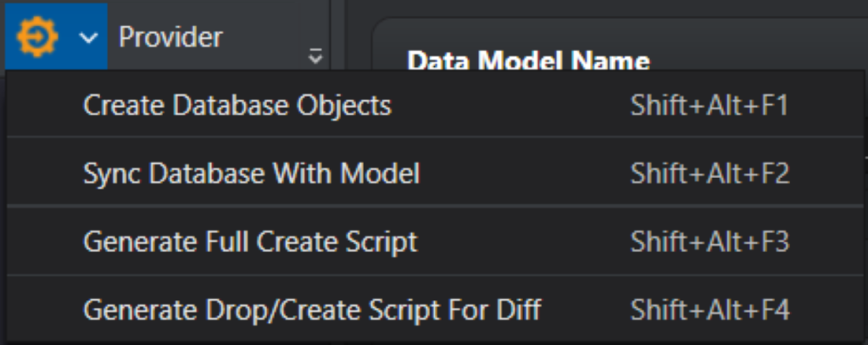The image size is (868, 345).
Task: Pick Generate Drop/Create Script For Diff
Action: click(311, 309)
